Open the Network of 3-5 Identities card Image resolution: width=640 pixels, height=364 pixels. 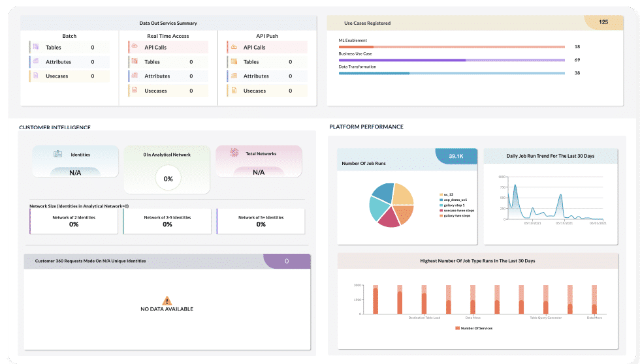(168, 221)
